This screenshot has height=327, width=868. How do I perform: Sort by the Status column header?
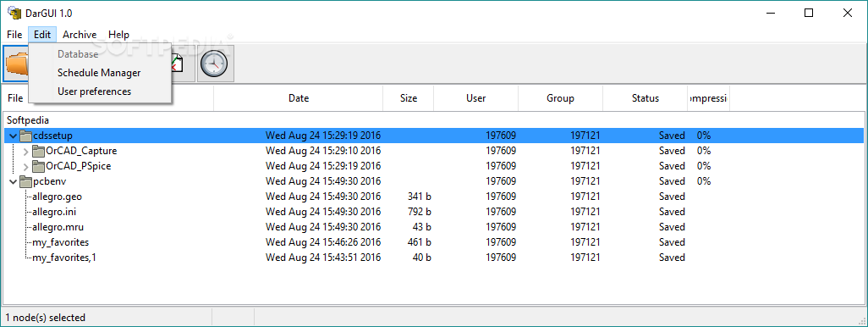[646, 98]
